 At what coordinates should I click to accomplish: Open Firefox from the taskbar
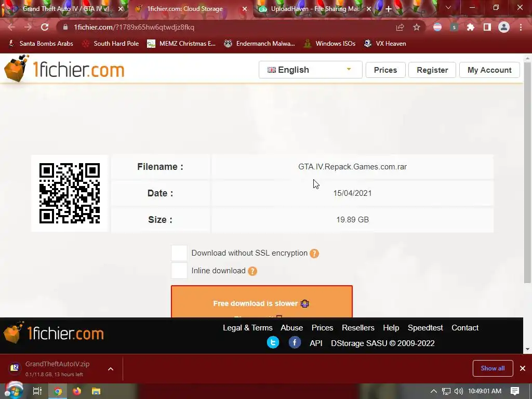pyautogui.click(x=77, y=391)
